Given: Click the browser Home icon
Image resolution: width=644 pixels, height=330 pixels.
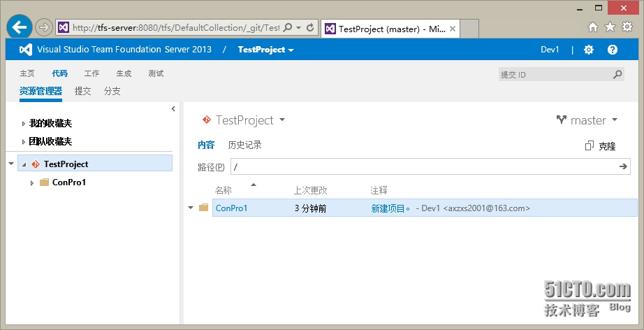Looking at the screenshot, I should pos(593,27).
